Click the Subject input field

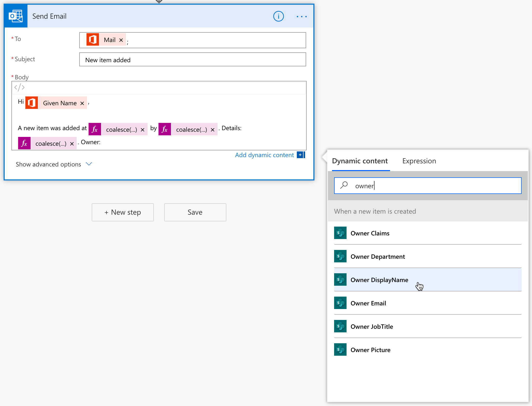coord(192,59)
